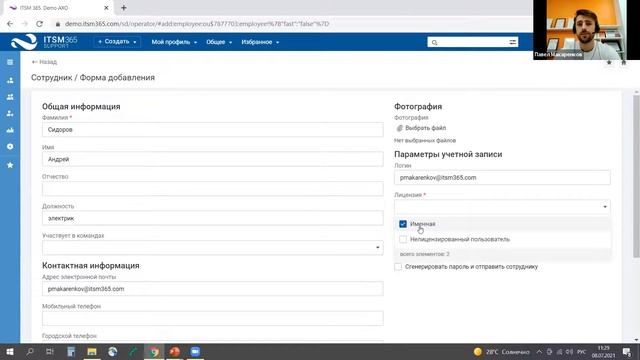640x360 pixels.
Task: Open Избранное menu
Action: click(260, 42)
